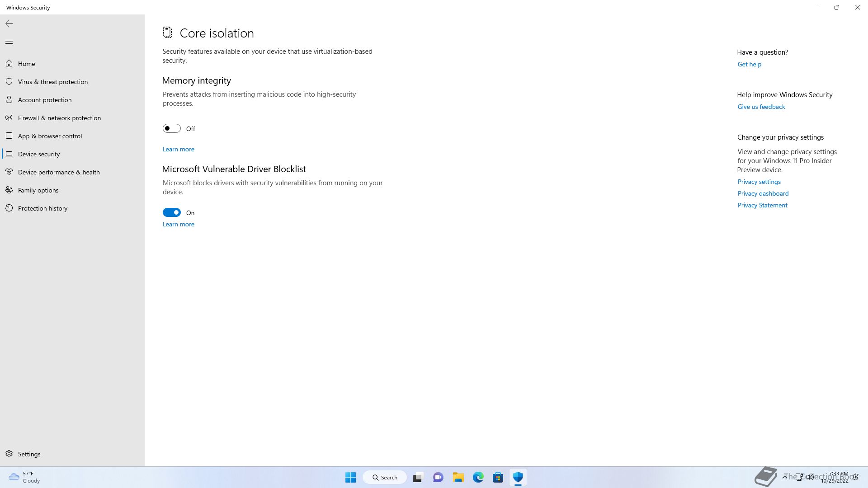Open Virus & threat protection page
This screenshot has height=488, width=868.
click(x=72, y=82)
